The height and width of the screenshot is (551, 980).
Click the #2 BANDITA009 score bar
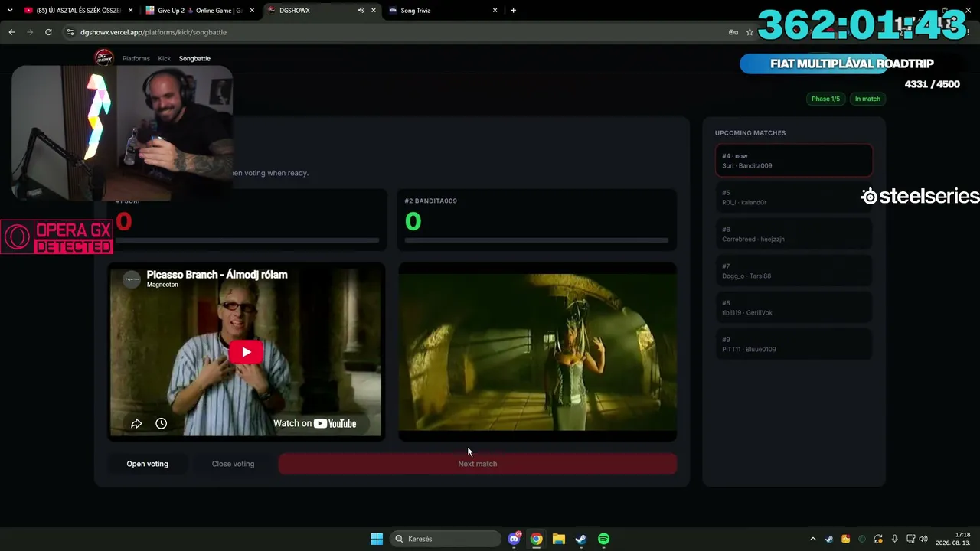(x=537, y=240)
